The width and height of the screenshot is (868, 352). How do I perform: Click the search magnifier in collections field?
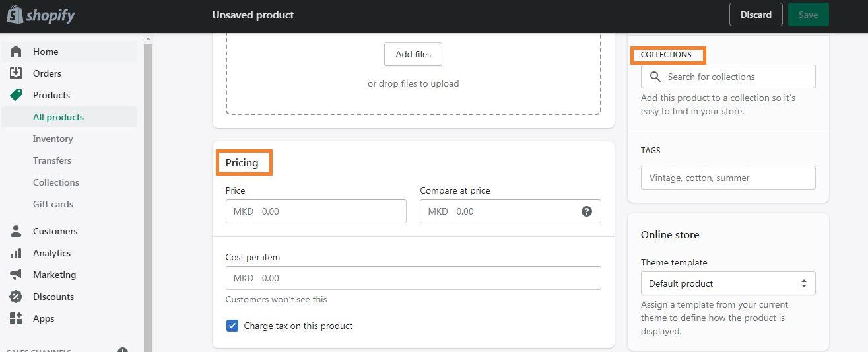(655, 77)
